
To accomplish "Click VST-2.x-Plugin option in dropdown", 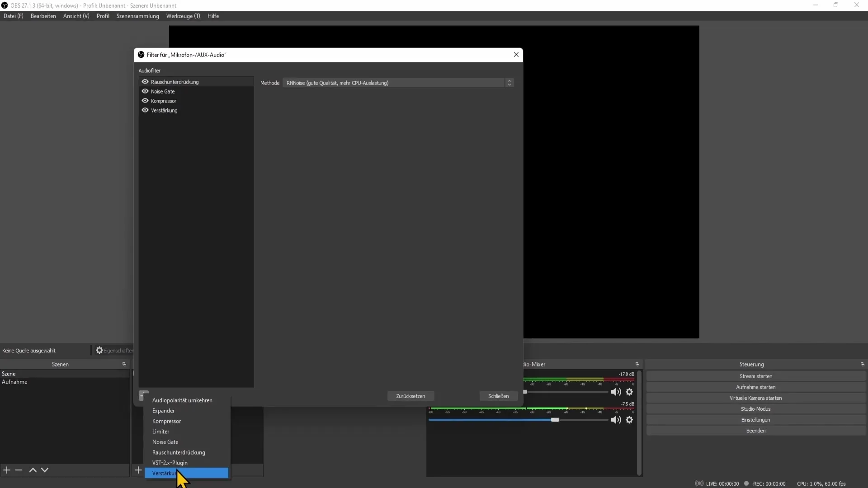I will (x=170, y=462).
